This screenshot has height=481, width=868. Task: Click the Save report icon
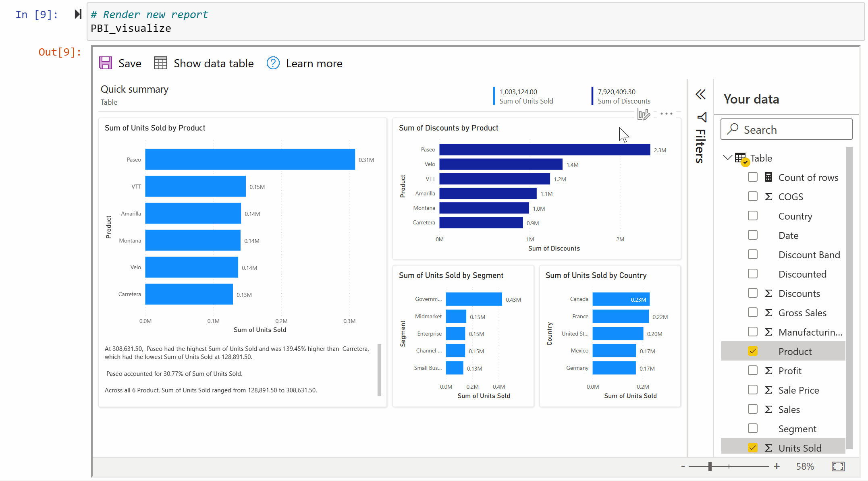pos(107,63)
